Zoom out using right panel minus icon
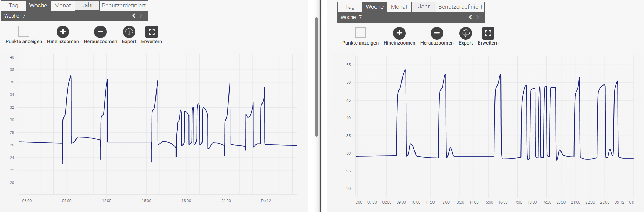This screenshot has width=644, height=212. point(437,33)
